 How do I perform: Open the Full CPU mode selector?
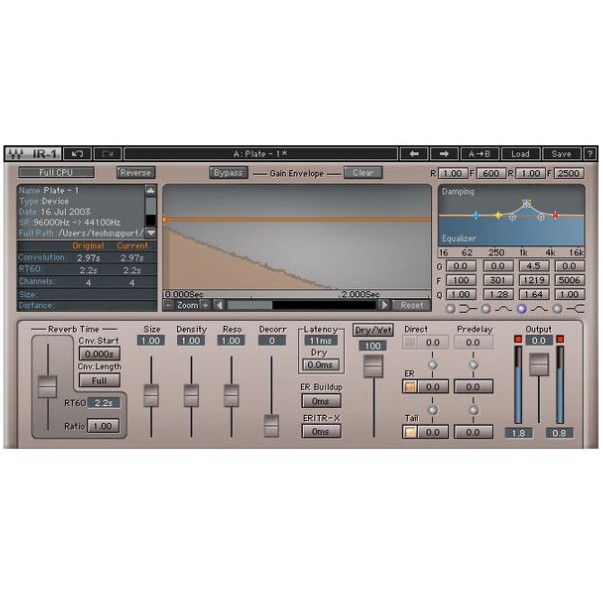[56, 173]
